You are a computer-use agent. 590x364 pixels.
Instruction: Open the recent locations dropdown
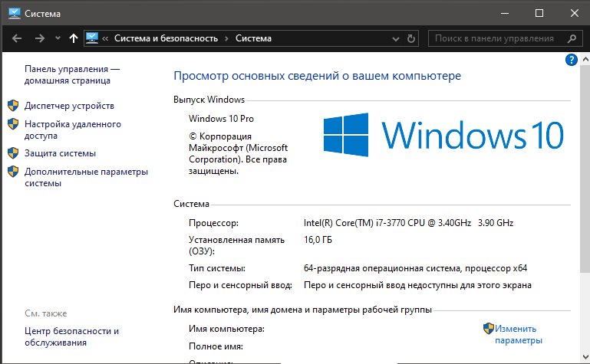coord(56,38)
